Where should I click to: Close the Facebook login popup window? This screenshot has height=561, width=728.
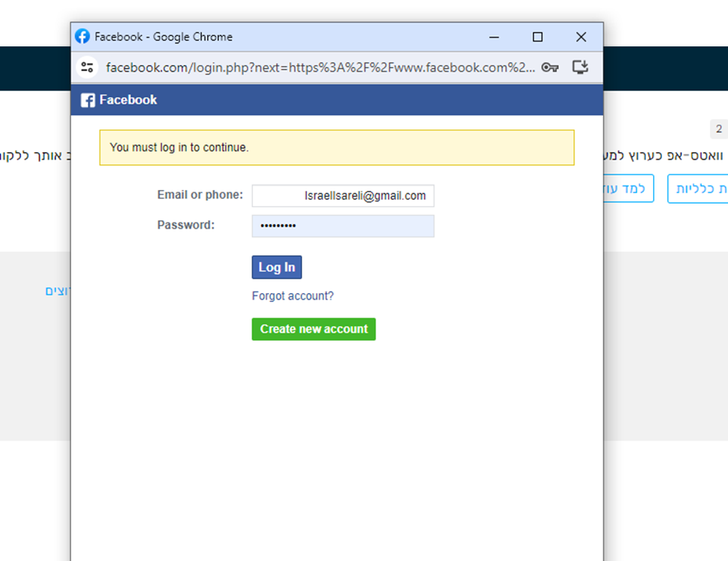click(x=581, y=37)
